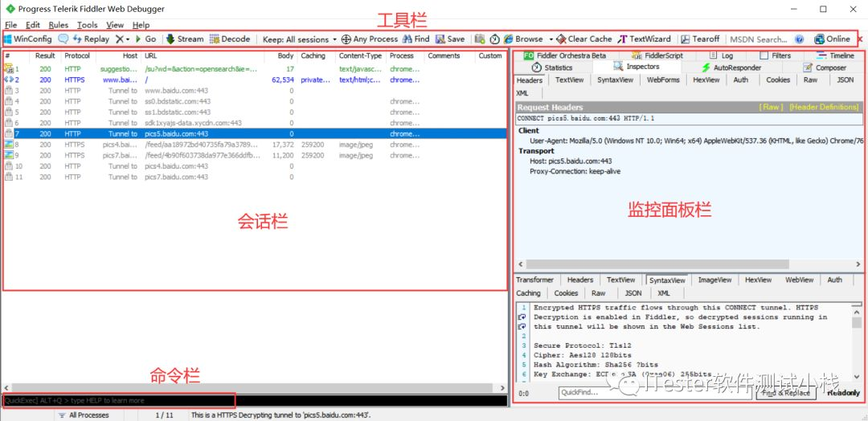Open the Help menu
868x421 pixels.
pyautogui.click(x=141, y=25)
